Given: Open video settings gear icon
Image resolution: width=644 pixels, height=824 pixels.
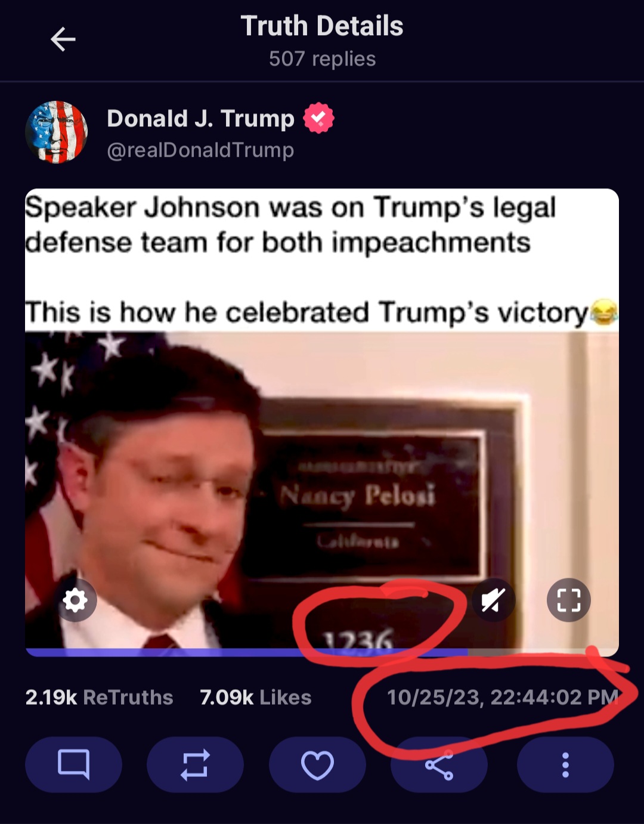Looking at the screenshot, I should 75,600.
